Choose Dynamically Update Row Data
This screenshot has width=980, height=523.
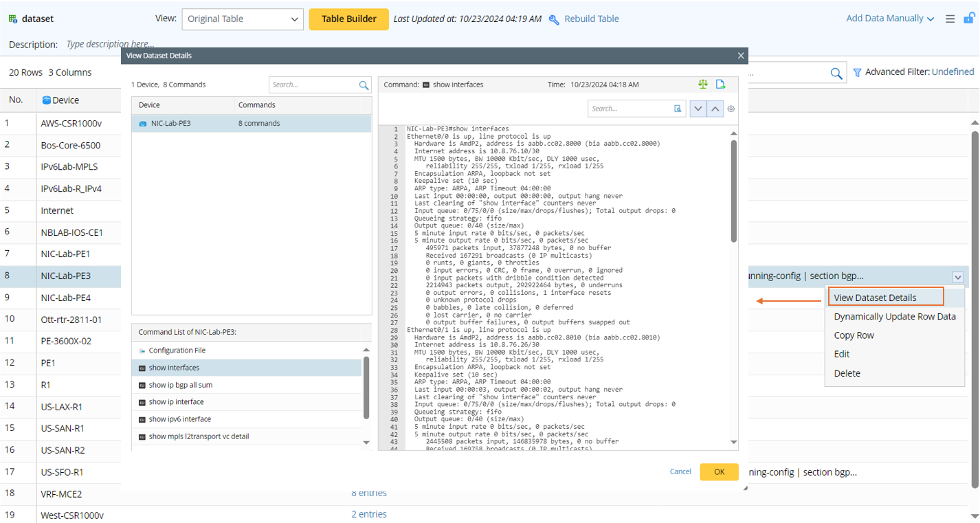click(x=894, y=317)
